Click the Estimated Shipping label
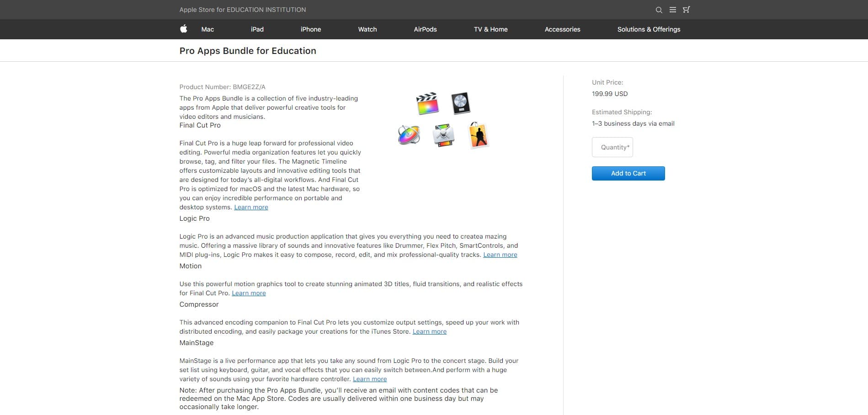 tap(622, 112)
